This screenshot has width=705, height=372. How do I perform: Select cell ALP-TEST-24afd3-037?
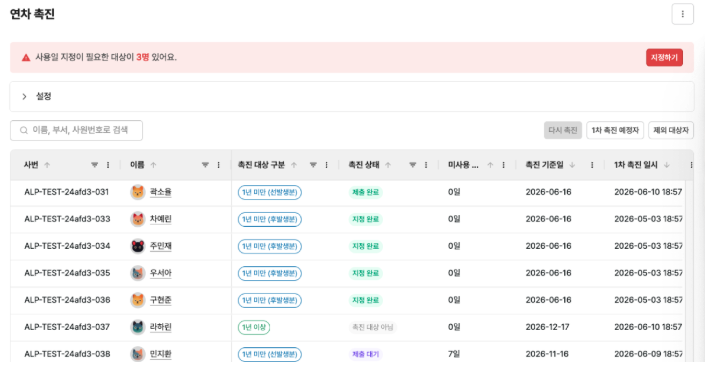coord(67,327)
